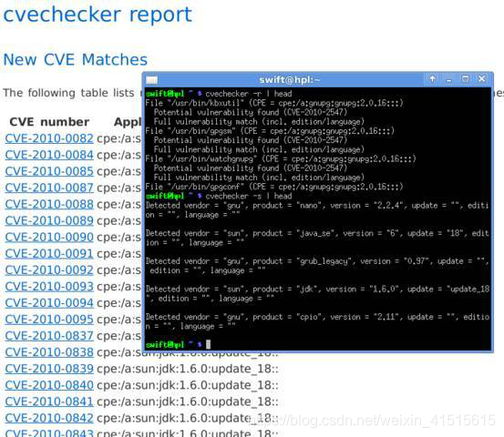Click the 'New CVE Matches' section heading
Image resolution: width=504 pixels, height=437 pixels.
pos(76,60)
